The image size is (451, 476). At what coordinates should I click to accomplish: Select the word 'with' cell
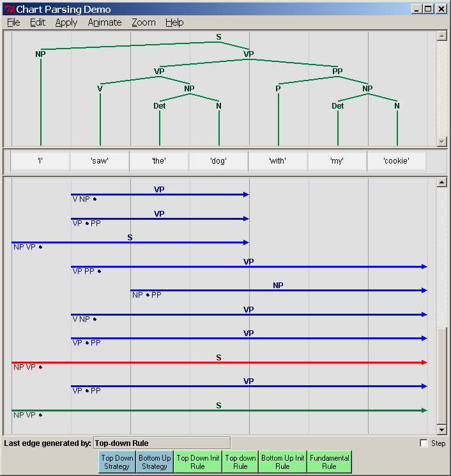(x=278, y=160)
